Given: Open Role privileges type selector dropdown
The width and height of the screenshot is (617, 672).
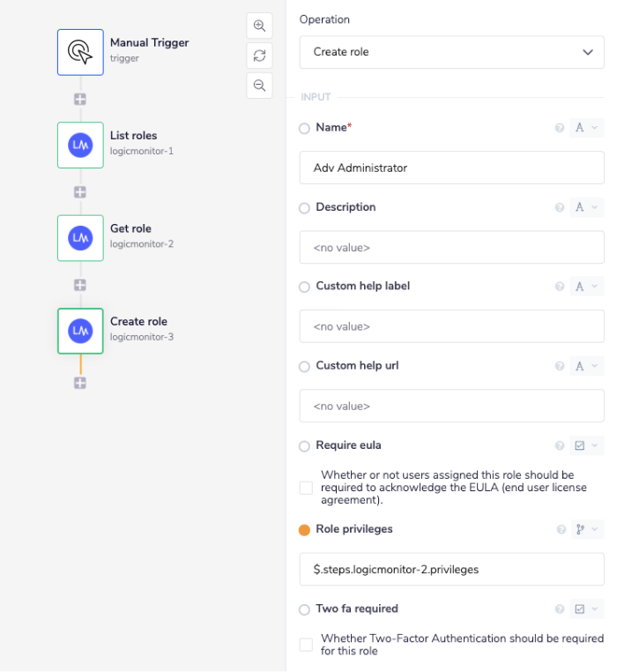Looking at the screenshot, I should [586, 530].
